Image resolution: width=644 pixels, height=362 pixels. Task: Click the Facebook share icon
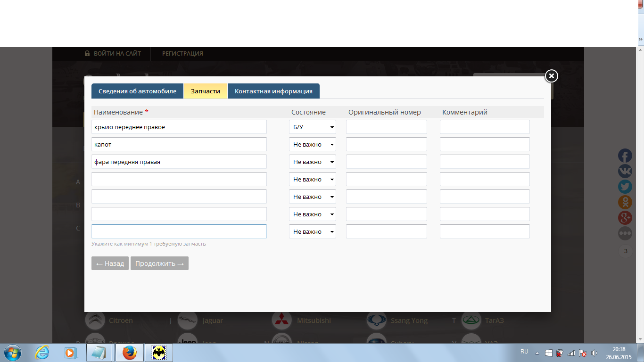click(x=625, y=156)
